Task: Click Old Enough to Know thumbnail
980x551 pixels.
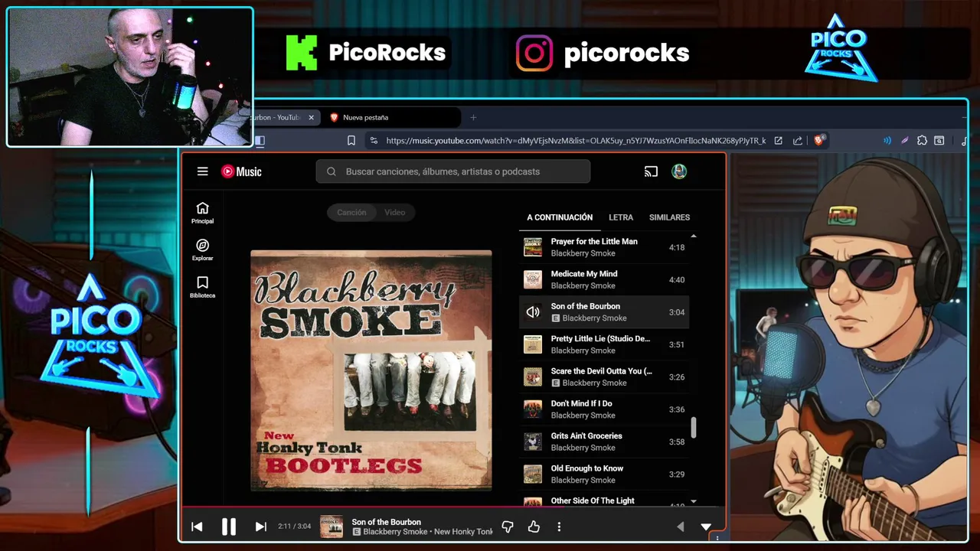Action: tap(533, 474)
